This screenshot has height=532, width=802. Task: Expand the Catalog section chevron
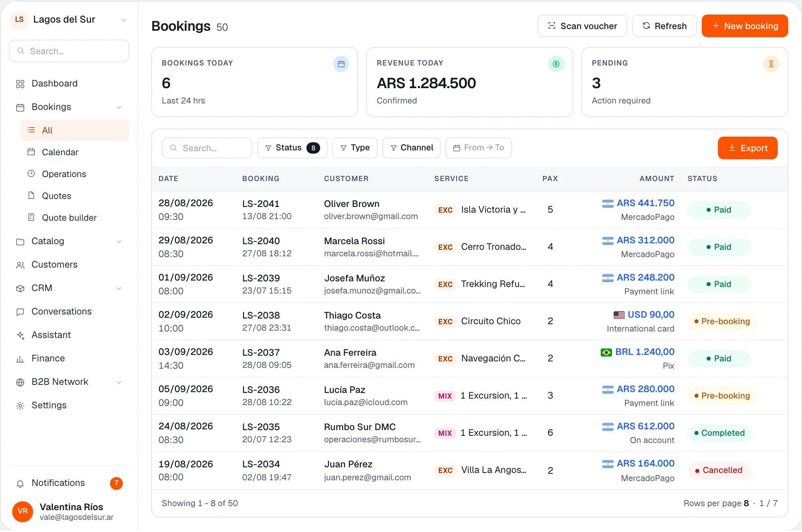point(119,241)
